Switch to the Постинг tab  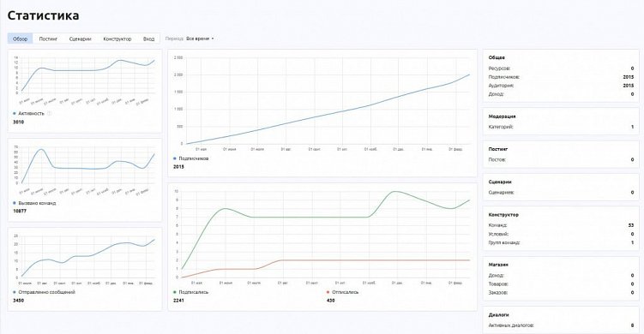tap(48, 39)
